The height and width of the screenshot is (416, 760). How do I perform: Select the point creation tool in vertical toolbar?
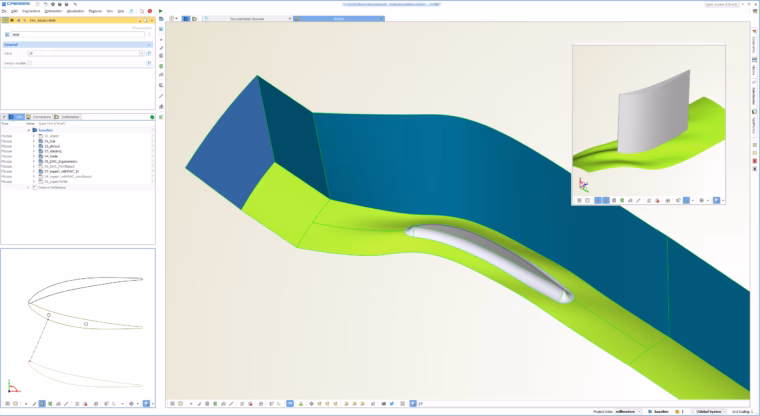161,40
